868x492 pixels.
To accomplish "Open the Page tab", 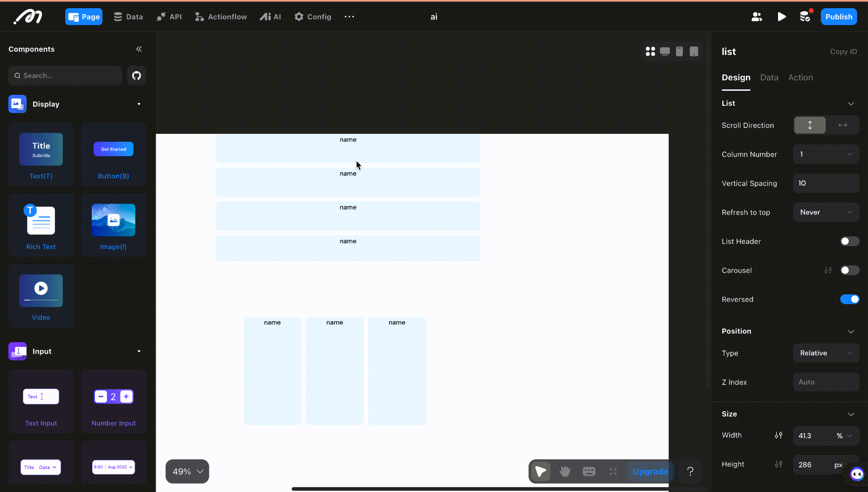I will (x=84, y=17).
